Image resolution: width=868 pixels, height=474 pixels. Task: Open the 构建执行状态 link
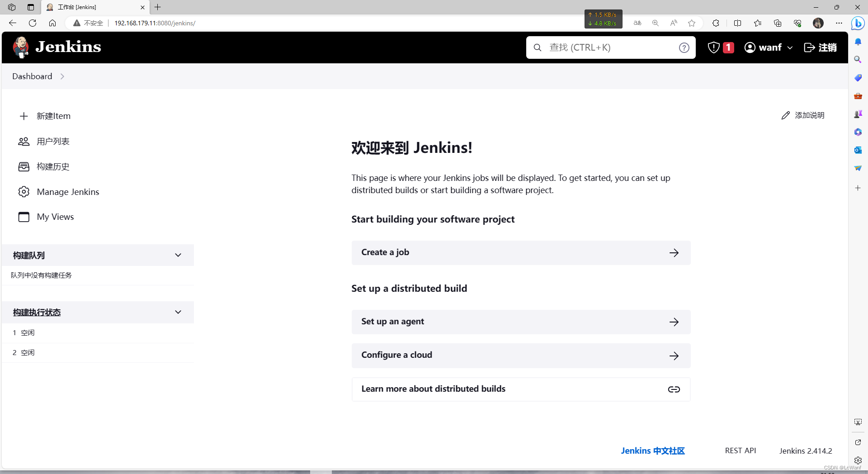coord(37,313)
